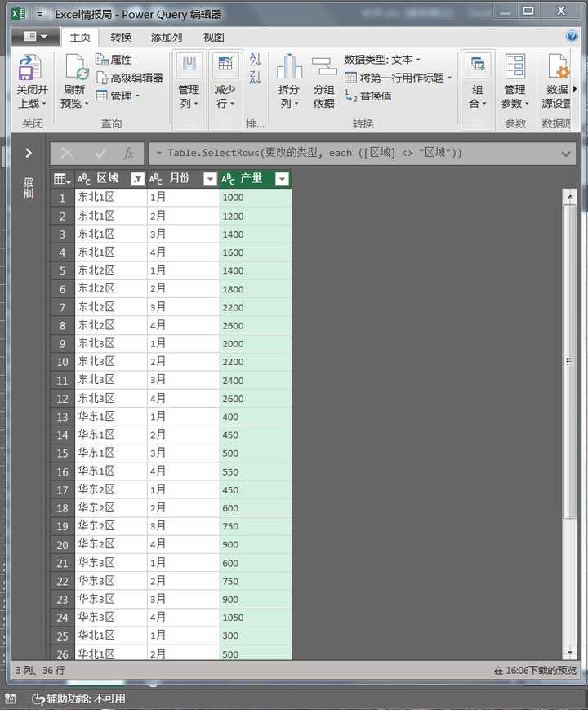588x710 pixels.
Task: Click the Reduce Rows (减少行) icon
Action: pyautogui.click(x=225, y=65)
